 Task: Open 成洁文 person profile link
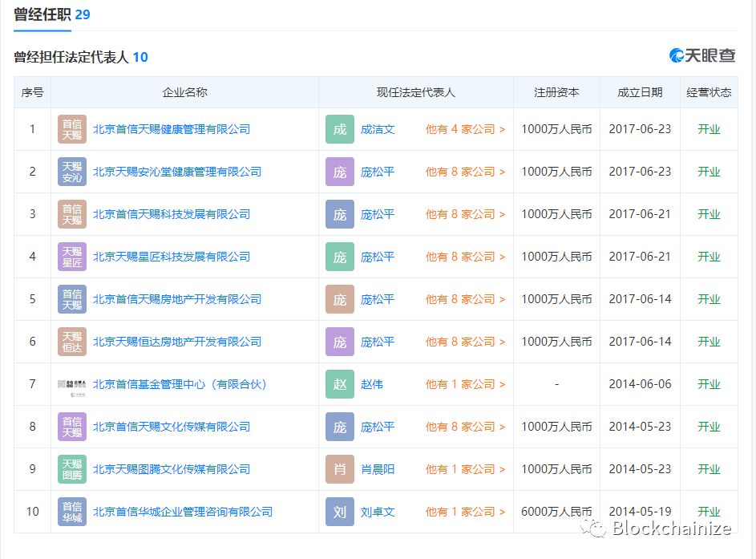pyautogui.click(x=378, y=129)
